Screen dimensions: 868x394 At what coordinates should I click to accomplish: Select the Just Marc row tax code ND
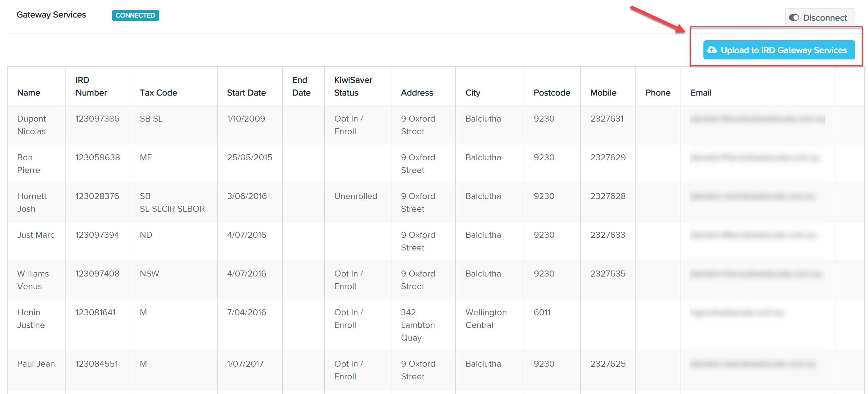146,235
